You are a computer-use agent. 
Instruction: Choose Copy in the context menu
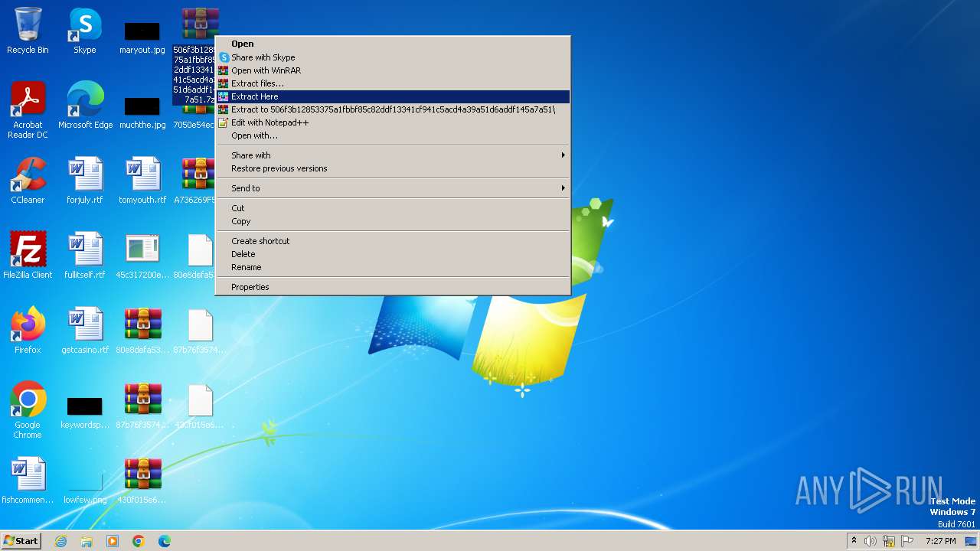click(392, 221)
